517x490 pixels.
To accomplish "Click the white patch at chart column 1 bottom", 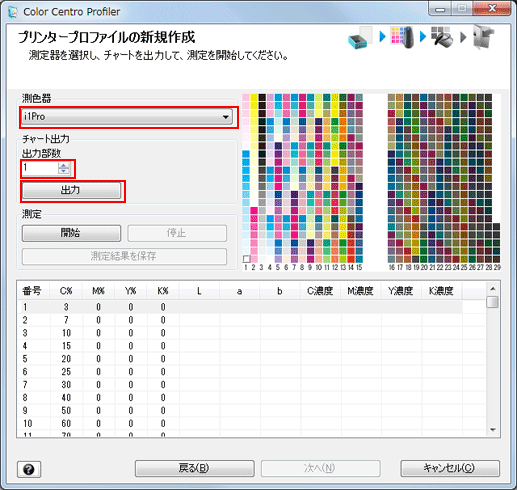I will 246,259.
